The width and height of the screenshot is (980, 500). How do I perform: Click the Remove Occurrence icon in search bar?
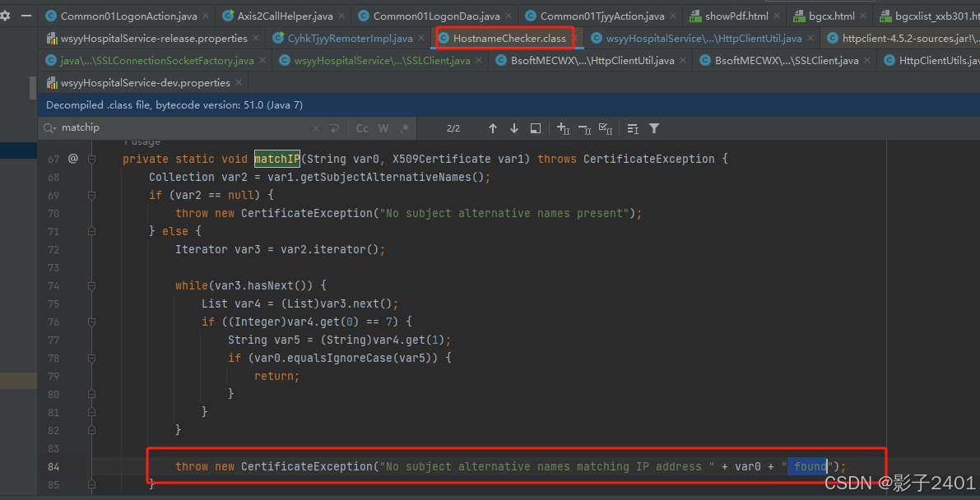click(584, 127)
